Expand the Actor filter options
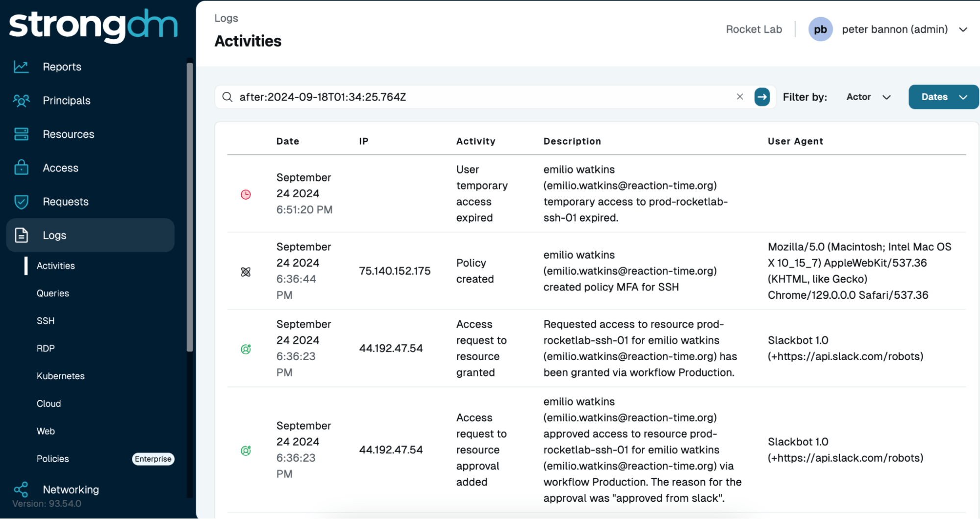 868,97
